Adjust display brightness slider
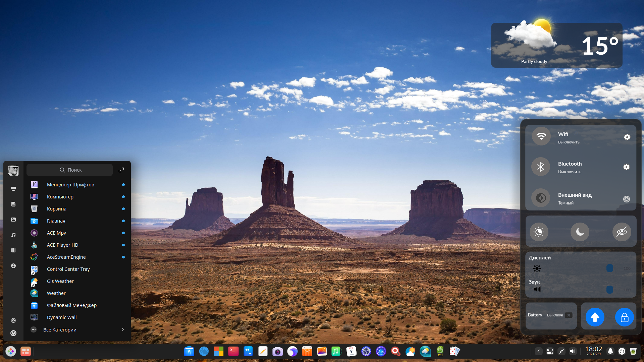This screenshot has height=362, width=644. [x=609, y=268]
